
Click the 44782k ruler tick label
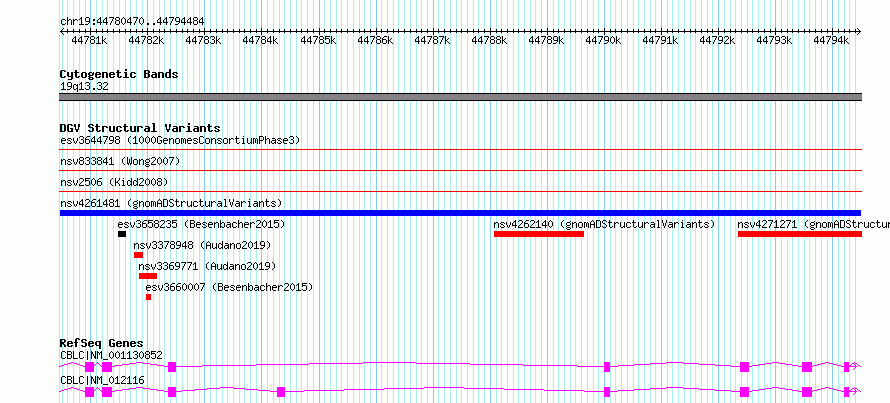tap(146, 40)
